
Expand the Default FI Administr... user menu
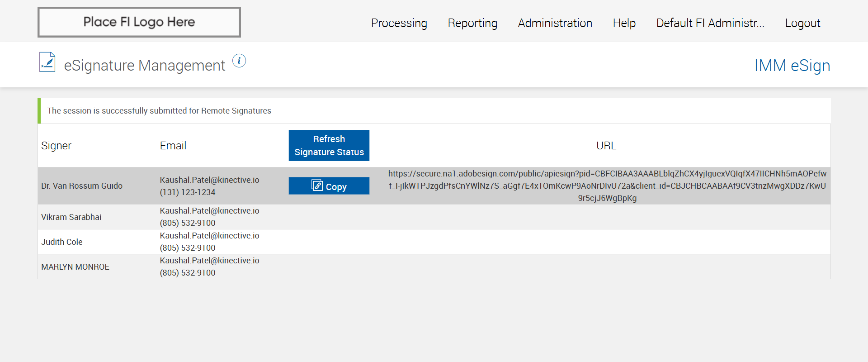[710, 23]
